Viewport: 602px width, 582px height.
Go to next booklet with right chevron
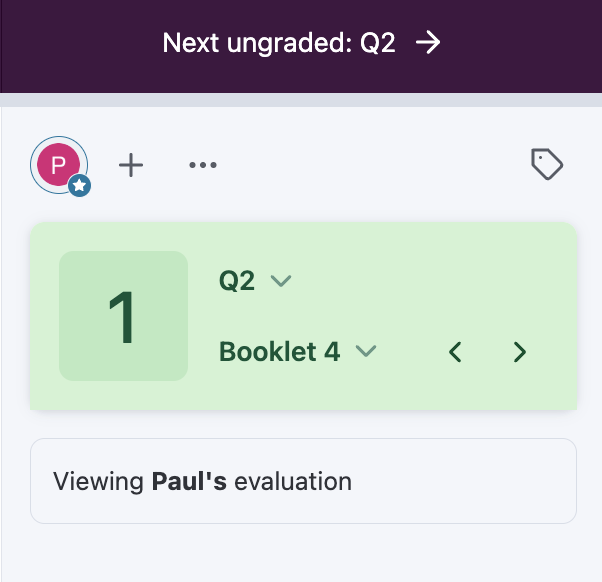click(519, 352)
